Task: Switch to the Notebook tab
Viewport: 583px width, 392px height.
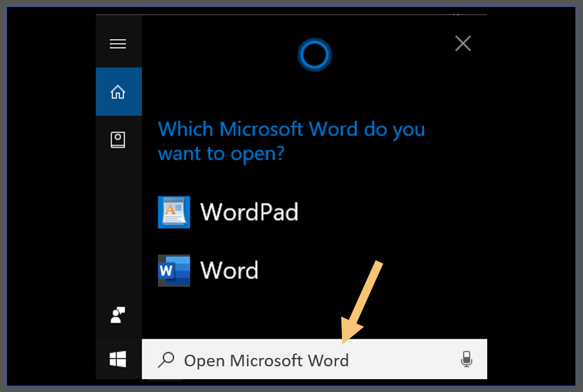Action: pyautogui.click(x=118, y=140)
